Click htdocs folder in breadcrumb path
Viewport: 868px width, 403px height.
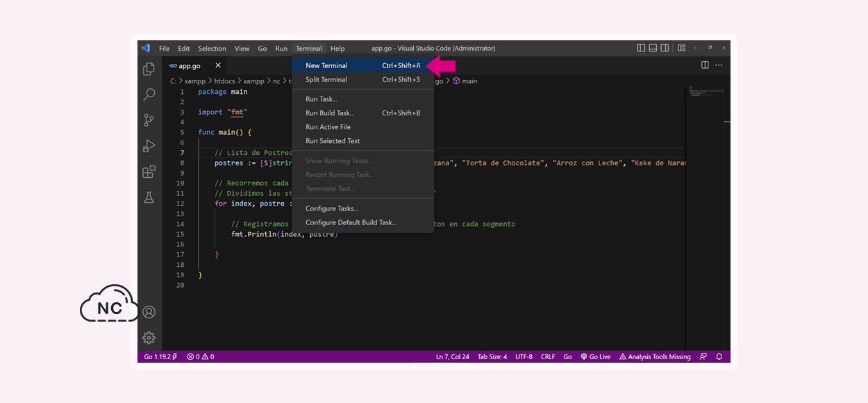(223, 81)
